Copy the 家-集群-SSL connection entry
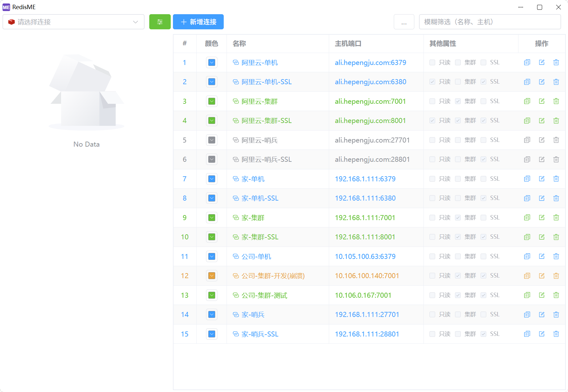Viewport: 568px width, 392px height. click(527, 237)
